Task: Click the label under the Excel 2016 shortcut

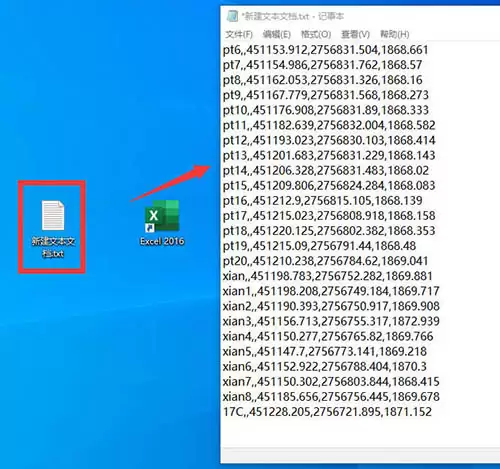Action: pyautogui.click(x=162, y=241)
